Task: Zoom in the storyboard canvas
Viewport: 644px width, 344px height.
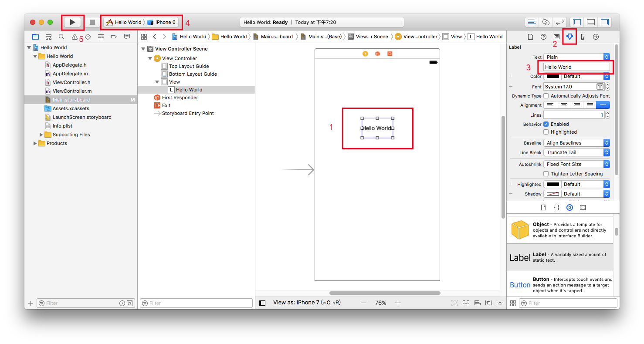Action: point(398,303)
